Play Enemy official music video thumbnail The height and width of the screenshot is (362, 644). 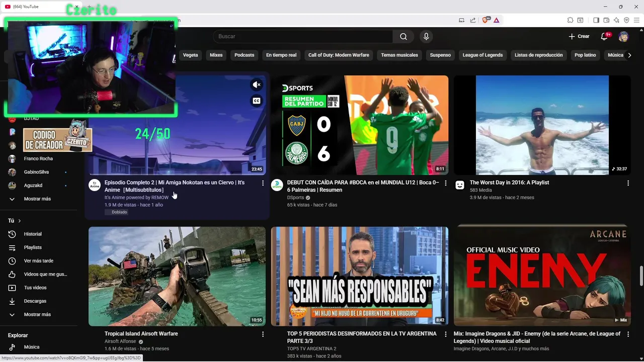542,276
